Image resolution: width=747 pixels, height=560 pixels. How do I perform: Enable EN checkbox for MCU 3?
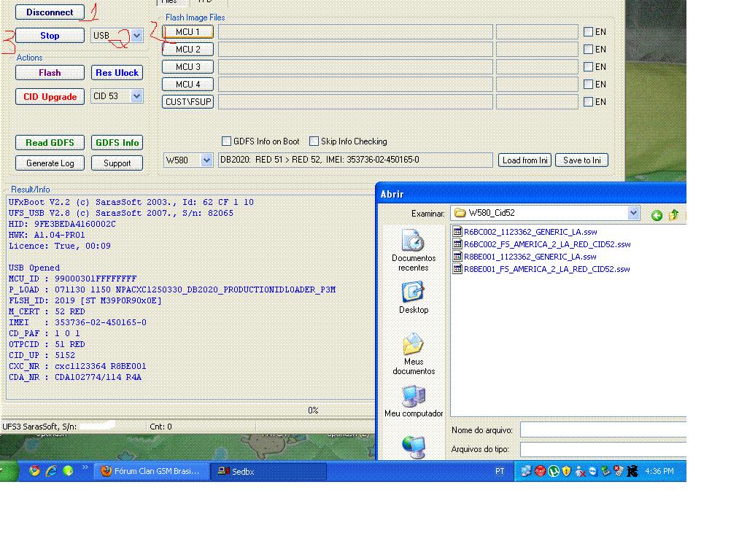[x=589, y=66]
